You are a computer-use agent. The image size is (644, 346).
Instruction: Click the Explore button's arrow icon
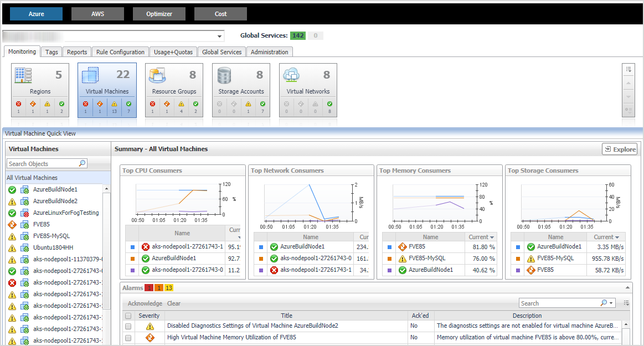[608, 149]
